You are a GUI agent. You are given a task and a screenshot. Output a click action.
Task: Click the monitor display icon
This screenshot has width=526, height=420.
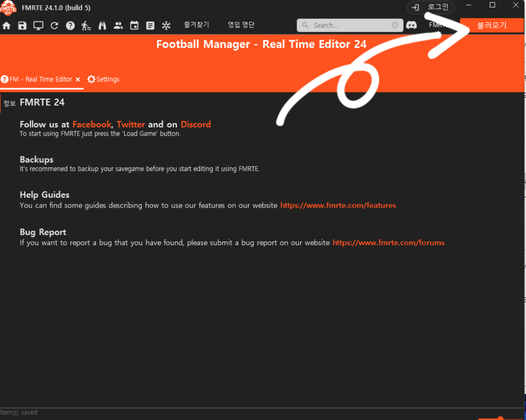38,26
